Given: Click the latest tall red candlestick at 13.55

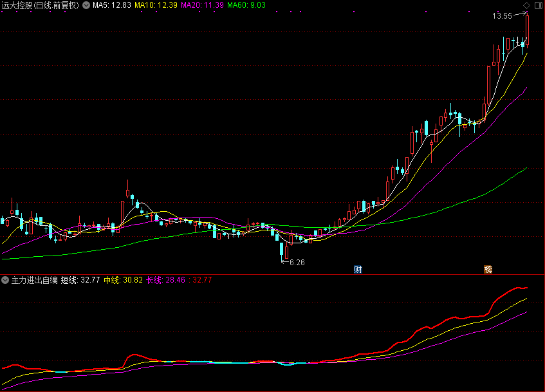Looking at the screenshot, I should (527, 29).
